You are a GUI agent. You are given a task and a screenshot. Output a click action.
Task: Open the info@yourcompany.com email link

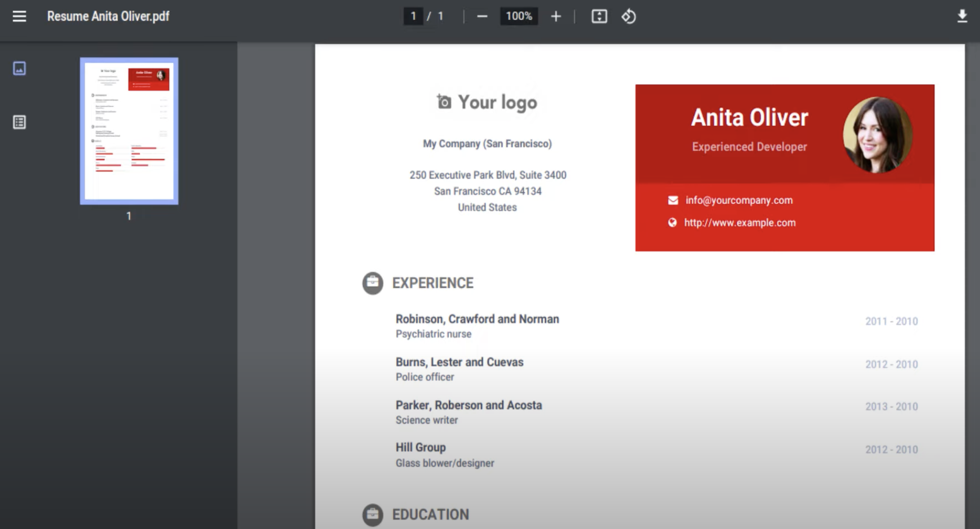[739, 200]
